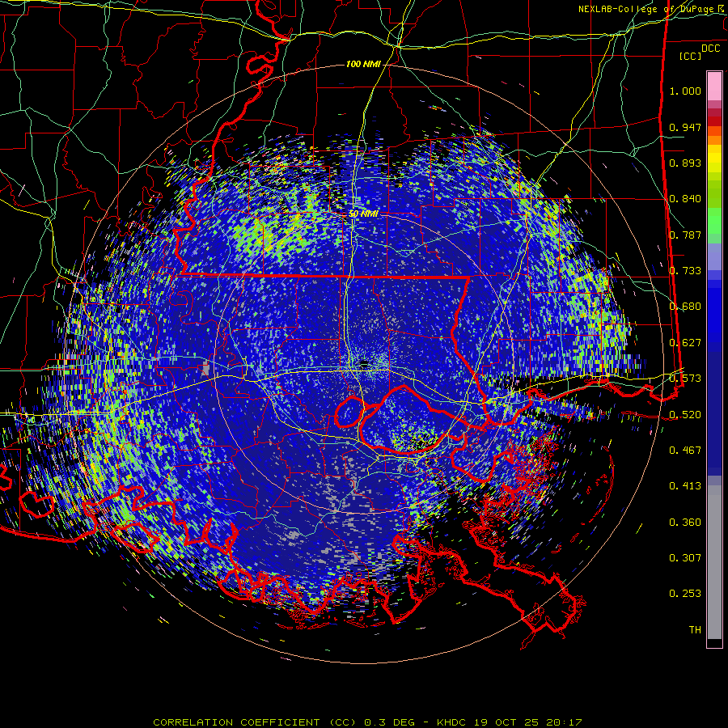
Task: Click the 20:17 time stamp
Action: pyautogui.click(x=565, y=722)
